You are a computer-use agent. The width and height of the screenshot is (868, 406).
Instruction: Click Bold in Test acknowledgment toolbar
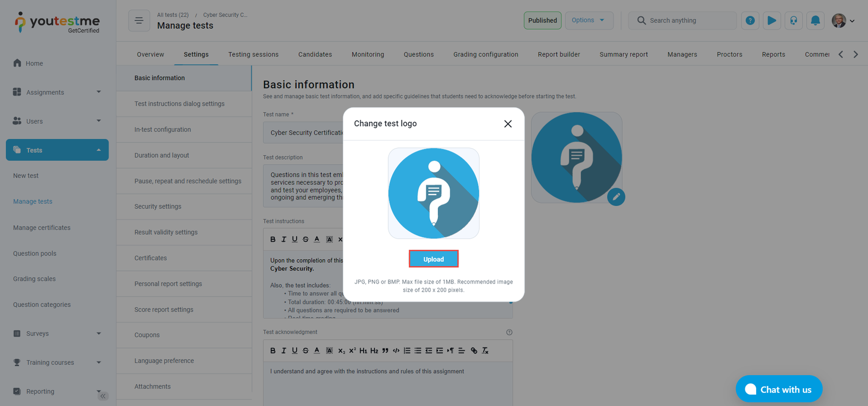click(273, 351)
